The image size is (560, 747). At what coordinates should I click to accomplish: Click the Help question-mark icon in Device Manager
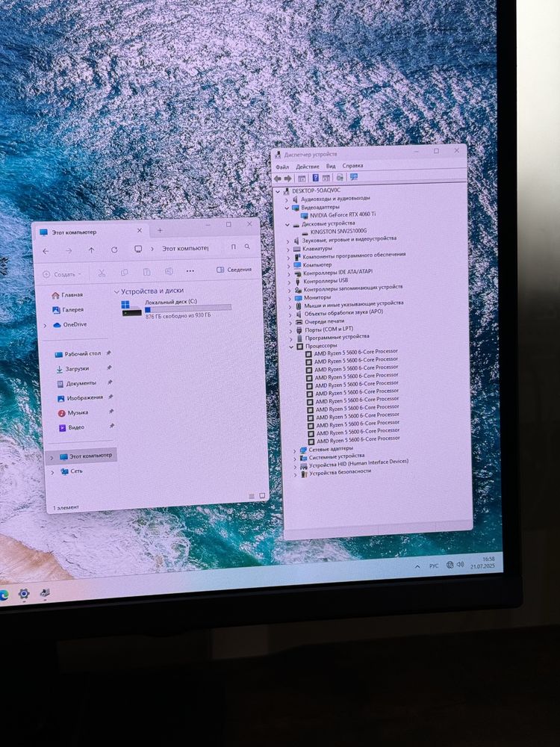pos(315,178)
